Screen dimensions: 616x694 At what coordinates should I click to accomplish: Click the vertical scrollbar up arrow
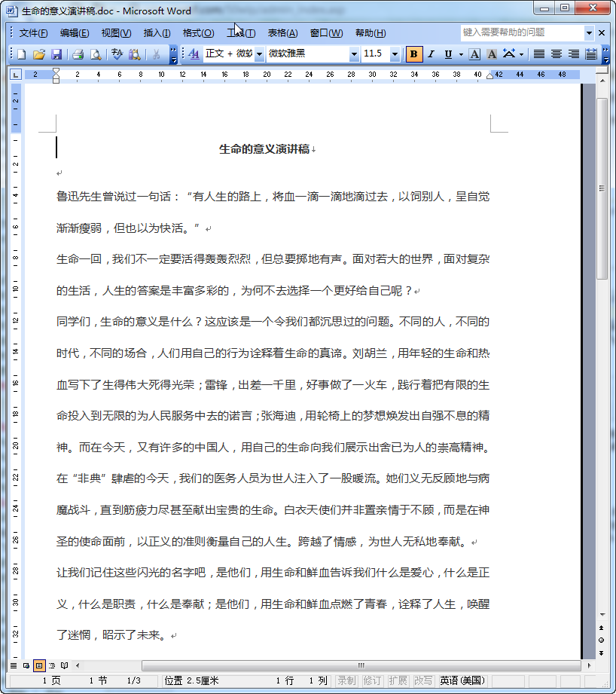point(602,81)
